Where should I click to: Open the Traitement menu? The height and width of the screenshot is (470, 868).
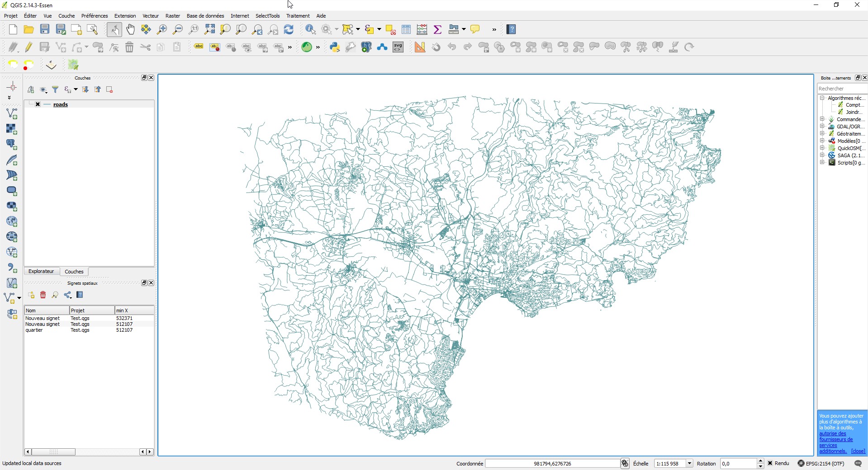(298, 16)
